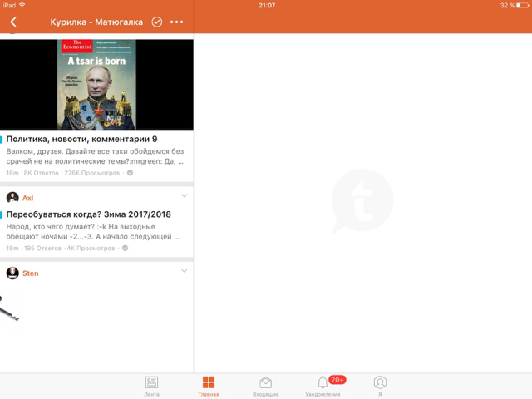Open the Я profile tab
The width and height of the screenshot is (532, 399).
[x=380, y=386]
